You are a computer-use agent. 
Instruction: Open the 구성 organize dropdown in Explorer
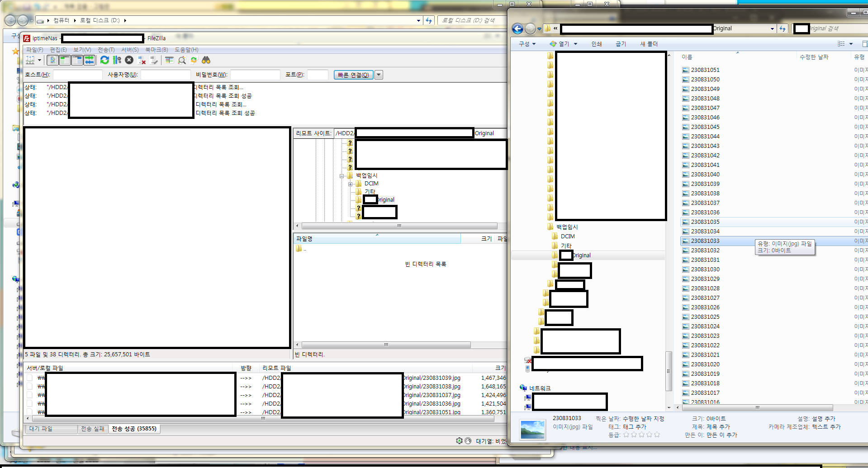(527, 44)
